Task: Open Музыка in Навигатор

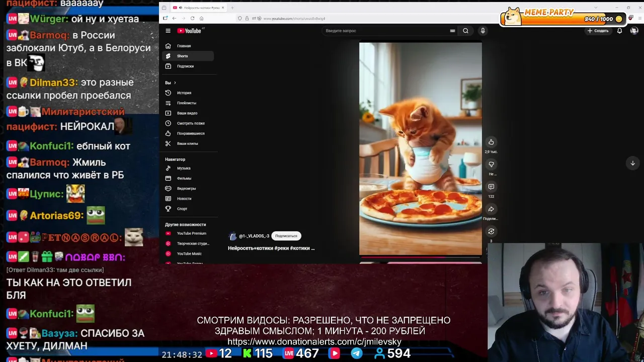Action: (188, 168)
